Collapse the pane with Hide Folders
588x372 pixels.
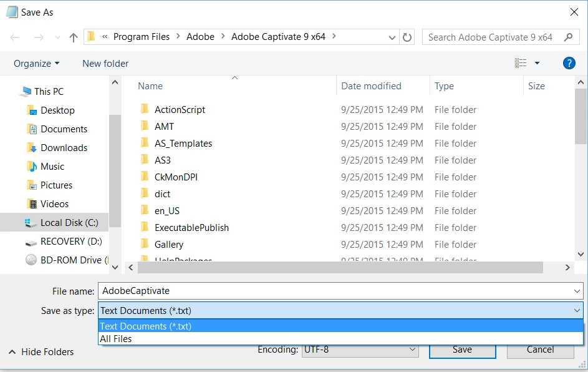click(x=41, y=352)
